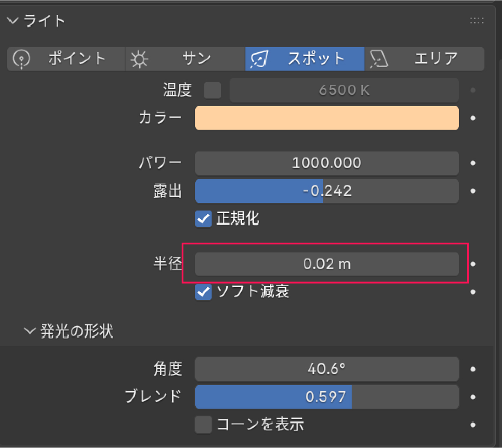Viewport: 502px width, 448px height.
Task: Enable the 温度 checkbox
Action: [x=212, y=90]
